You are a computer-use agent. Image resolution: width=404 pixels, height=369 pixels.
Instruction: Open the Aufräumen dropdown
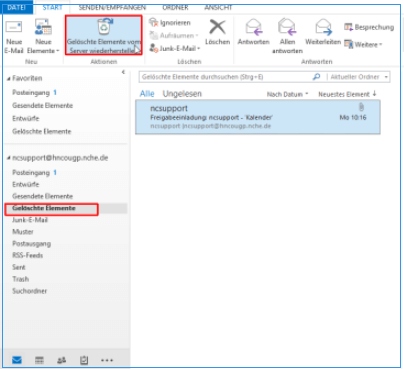pyautogui.click(x=174, y=35)
